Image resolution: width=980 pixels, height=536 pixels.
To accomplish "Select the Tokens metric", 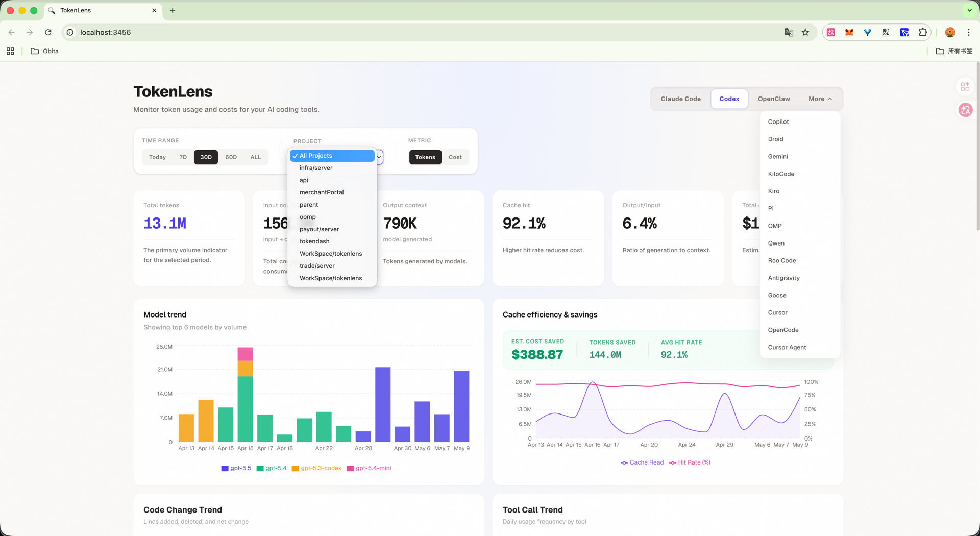I will pos(425,157).
